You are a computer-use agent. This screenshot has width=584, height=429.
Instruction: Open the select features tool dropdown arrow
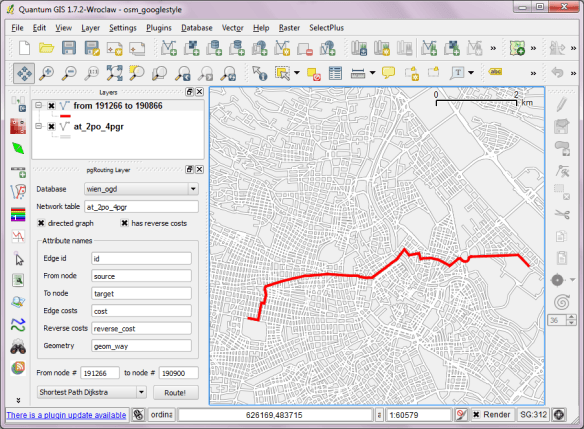pyautogui.click(x=297, y=73)
